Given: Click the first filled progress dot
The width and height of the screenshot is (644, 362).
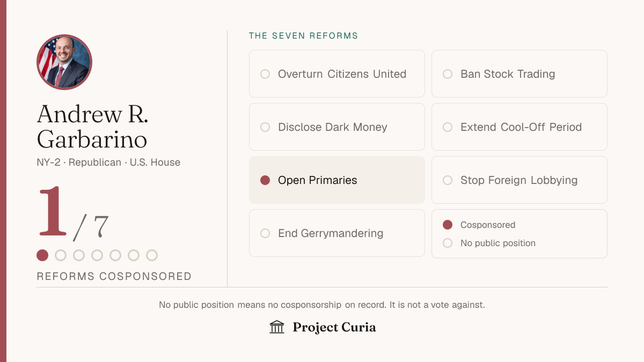Looking at the screenshot, I should coord(42,255).
